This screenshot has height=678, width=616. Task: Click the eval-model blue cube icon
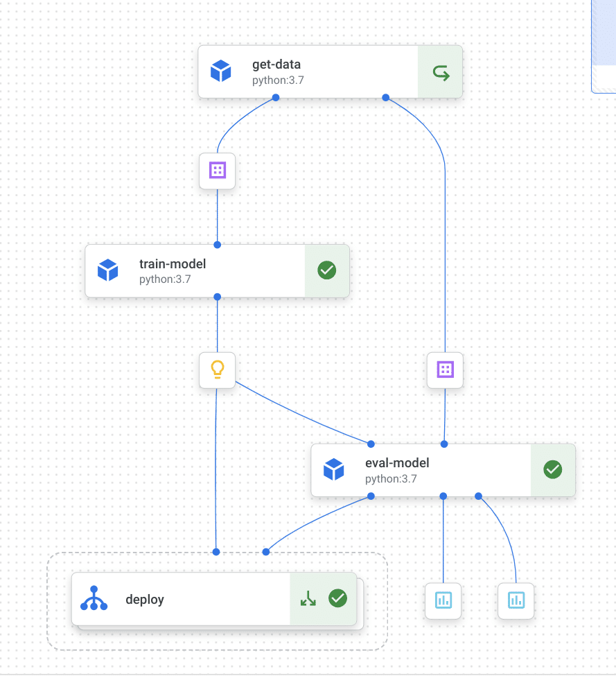334,470
